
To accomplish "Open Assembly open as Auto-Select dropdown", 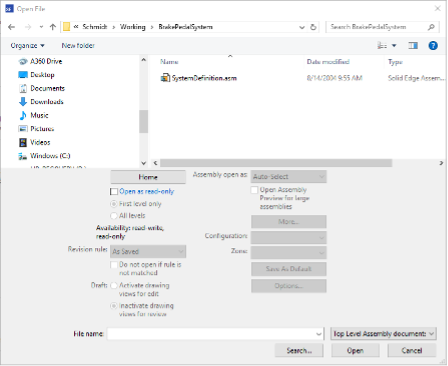I will click(x=289, y=177).
